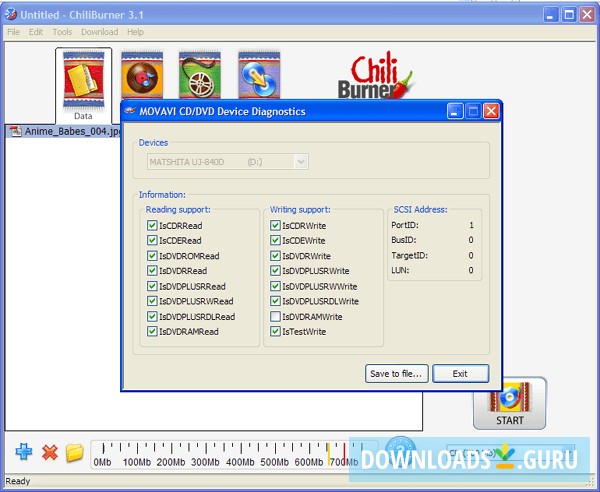The image size is (600, 492).
Task: Minimize the ChiliBurner main window
Action: [x=551, y=15]
